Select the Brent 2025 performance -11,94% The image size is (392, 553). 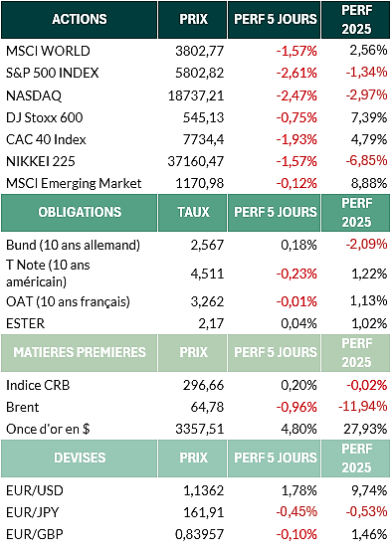tap(363, 407)
